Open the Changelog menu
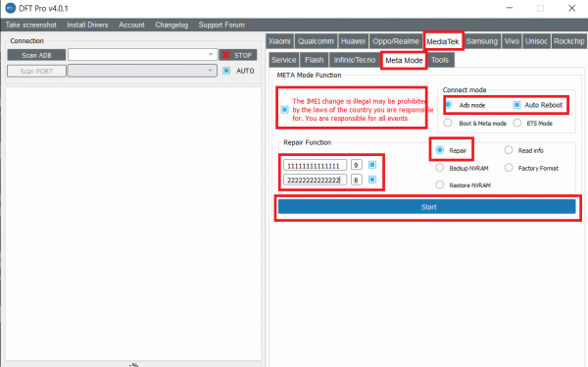This screenshot has width=588, height=367. pyautogui.click(x=171, y=25)
